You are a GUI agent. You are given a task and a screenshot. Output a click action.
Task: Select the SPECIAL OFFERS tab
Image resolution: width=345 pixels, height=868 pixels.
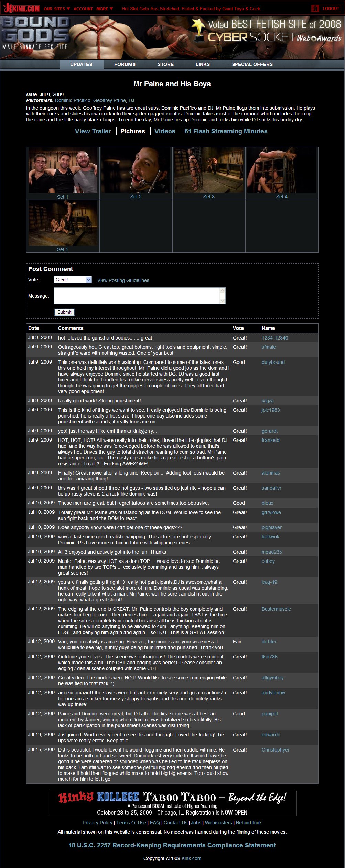(x=252, y=64)
